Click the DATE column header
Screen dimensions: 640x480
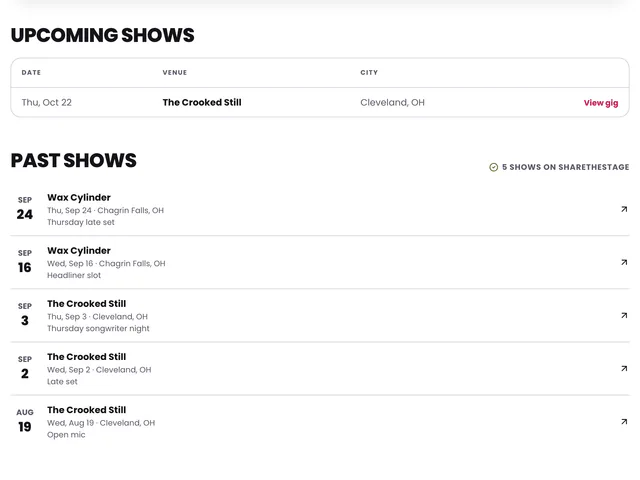pyautogui.click(x=31, y=73)
